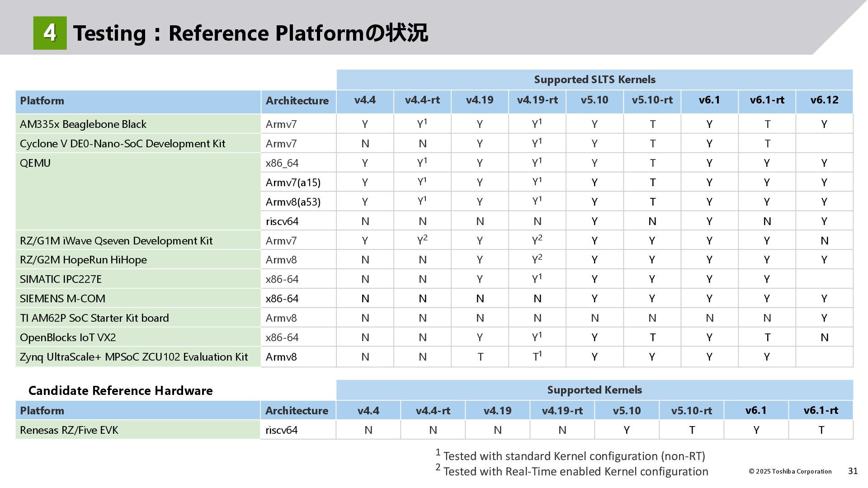Select the Platform header in the top table
This screenshot has height=488, width=868.
[42, 101]
